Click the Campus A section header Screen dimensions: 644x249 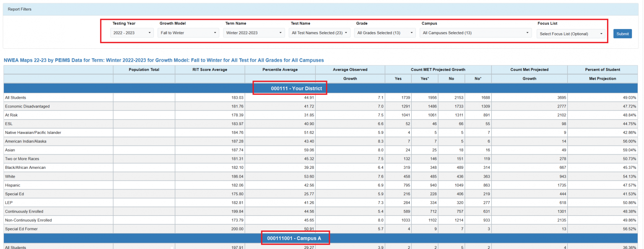[x=296, y=238]
